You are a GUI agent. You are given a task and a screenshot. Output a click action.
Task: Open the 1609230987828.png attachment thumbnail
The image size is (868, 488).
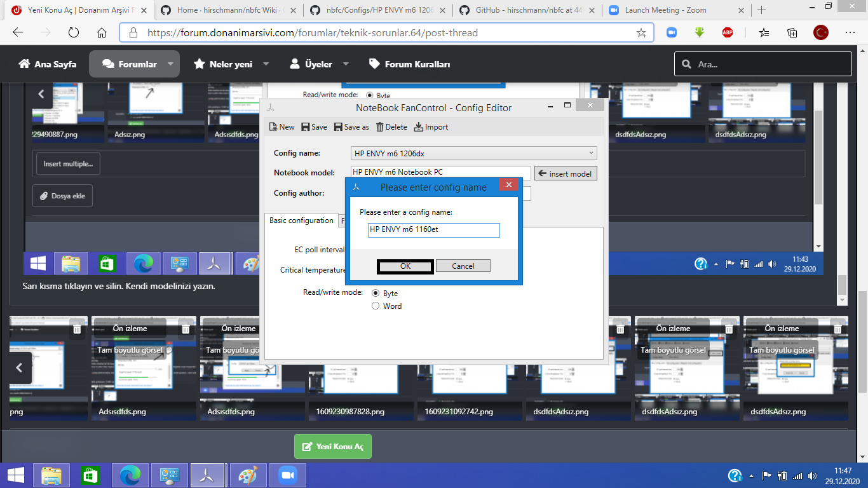coord(361,368)
